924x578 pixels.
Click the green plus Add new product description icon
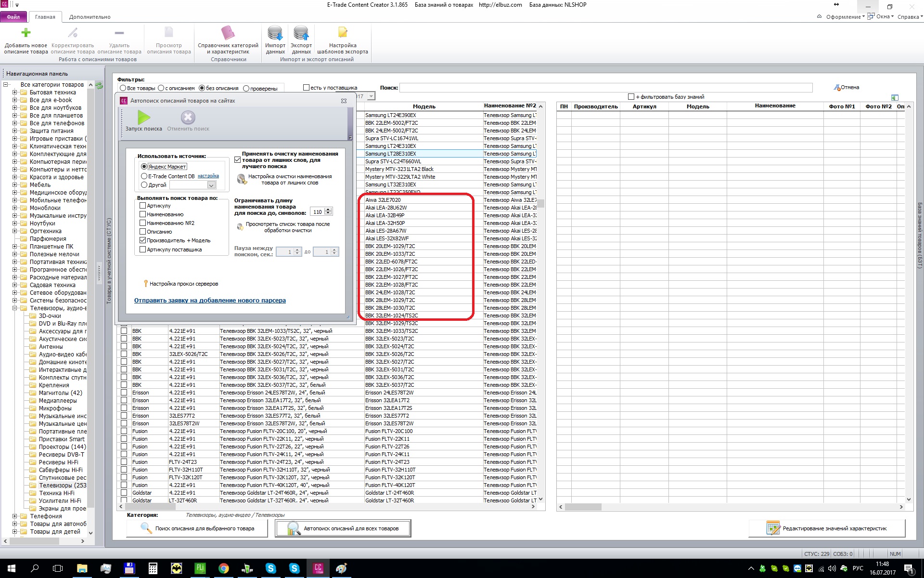26,33
